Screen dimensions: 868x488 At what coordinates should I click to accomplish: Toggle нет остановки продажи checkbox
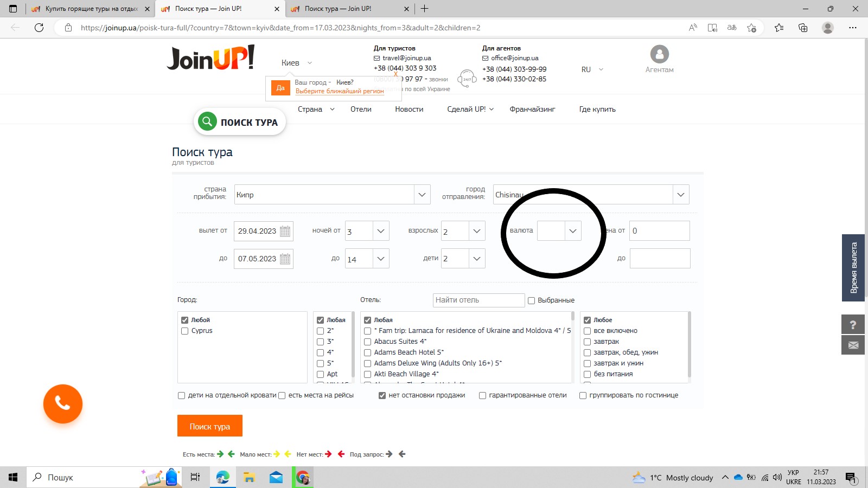(382, 395)
